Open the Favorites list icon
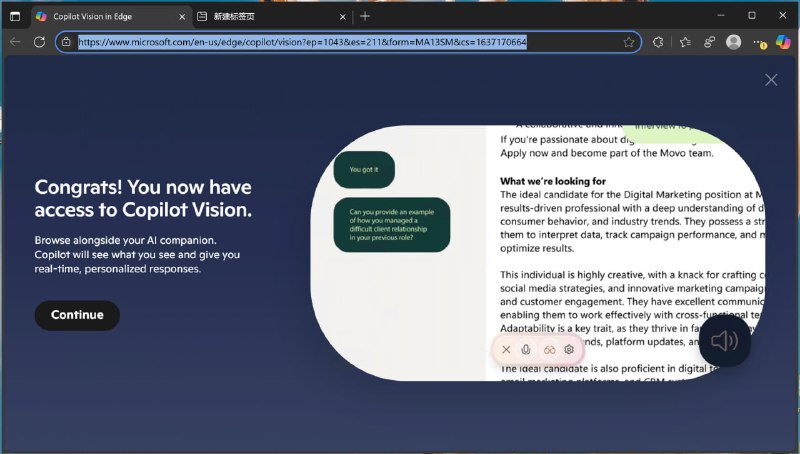Viewport: 800px width, 454px height. 685,42
